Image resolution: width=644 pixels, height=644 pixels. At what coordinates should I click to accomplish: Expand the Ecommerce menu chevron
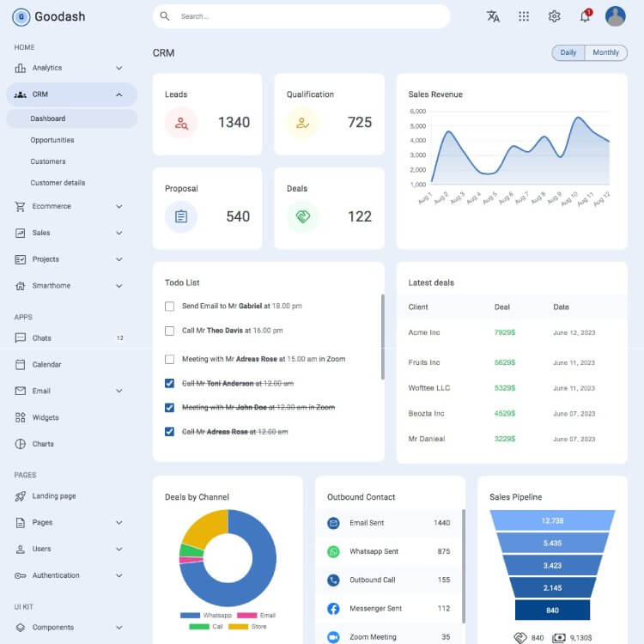119,206
